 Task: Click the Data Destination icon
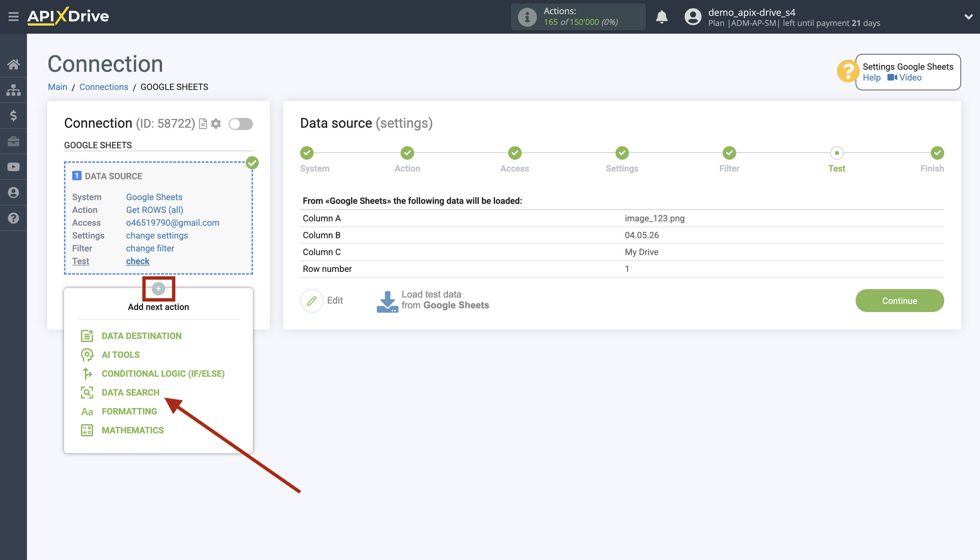87,336
